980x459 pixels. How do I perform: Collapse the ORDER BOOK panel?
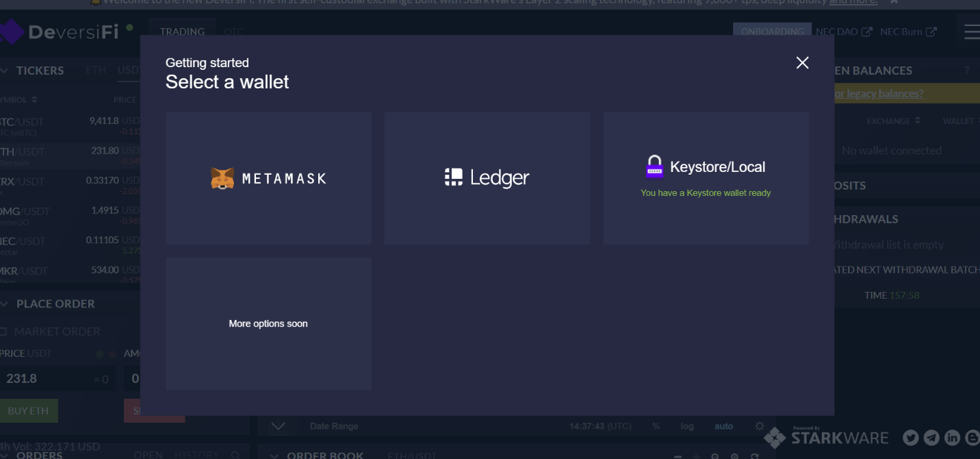click(x=275, y=456)
